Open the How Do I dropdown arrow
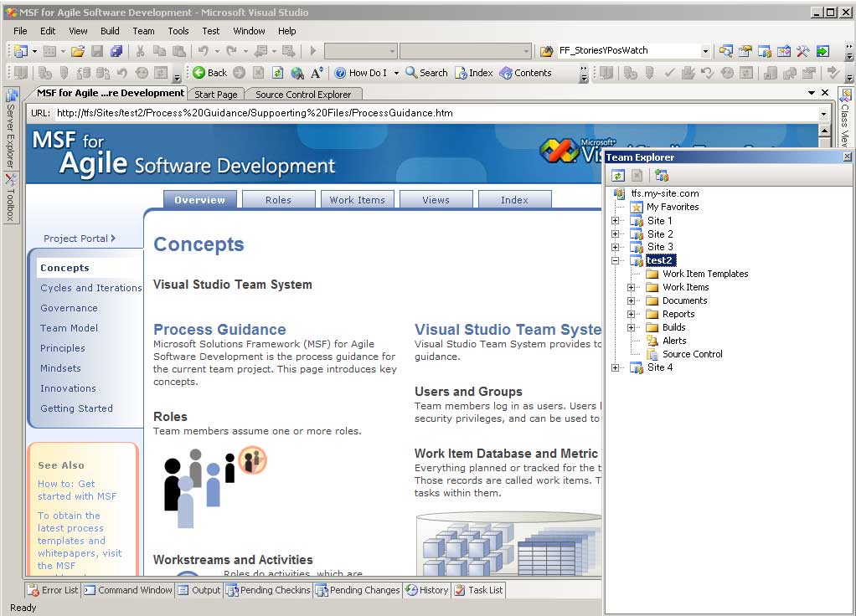The height and width of the screenshot is (616, 856). click(x=396, y=73)
